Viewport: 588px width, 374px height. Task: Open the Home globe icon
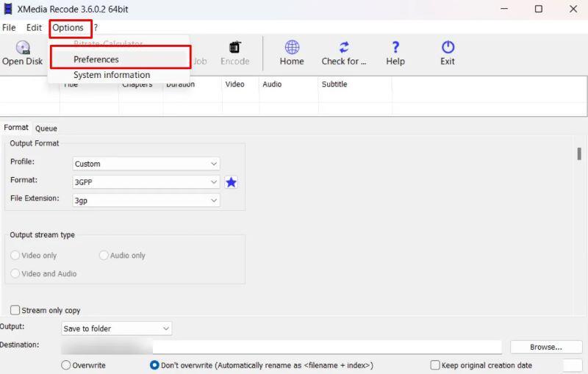[292, 48]
